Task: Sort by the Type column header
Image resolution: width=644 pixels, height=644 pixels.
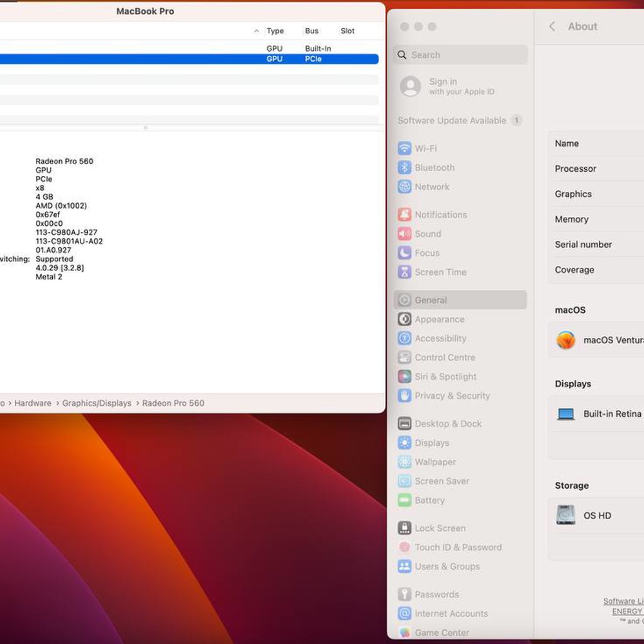Action: 275,31
